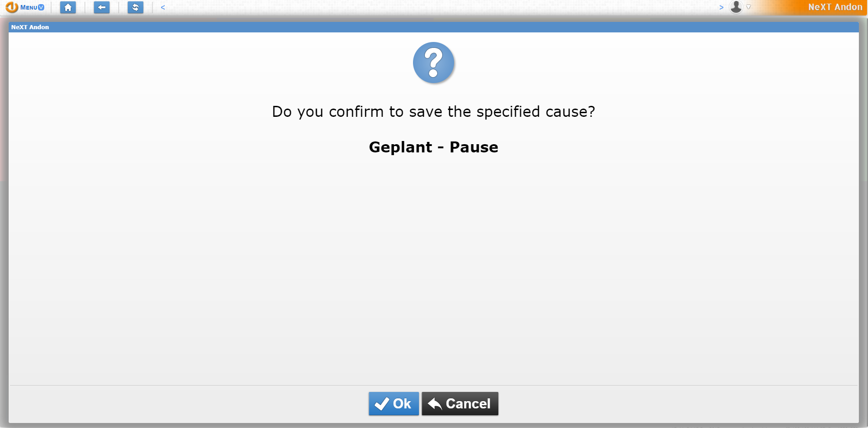Click the confirmation question message text
The image size is (868, 428).
click(x=433, y=111)
